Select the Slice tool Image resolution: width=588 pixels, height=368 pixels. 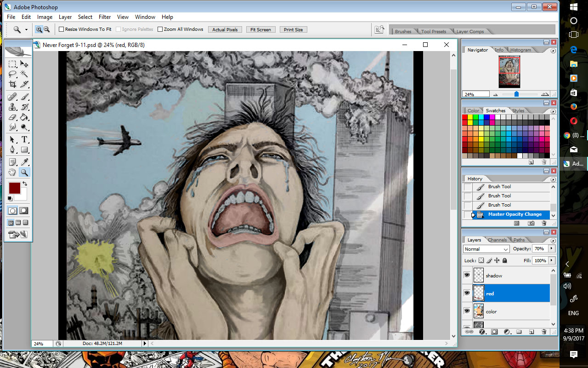(x=24, y=84)
